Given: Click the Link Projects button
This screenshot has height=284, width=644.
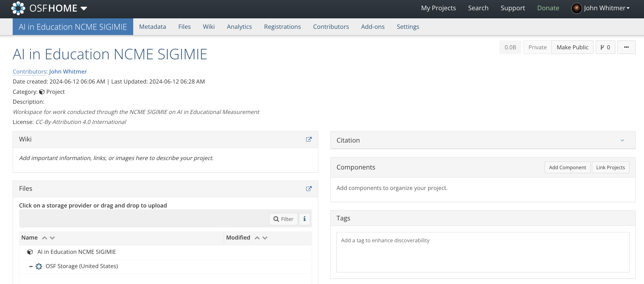Looking at the screenshot, I should coord(610,167).
